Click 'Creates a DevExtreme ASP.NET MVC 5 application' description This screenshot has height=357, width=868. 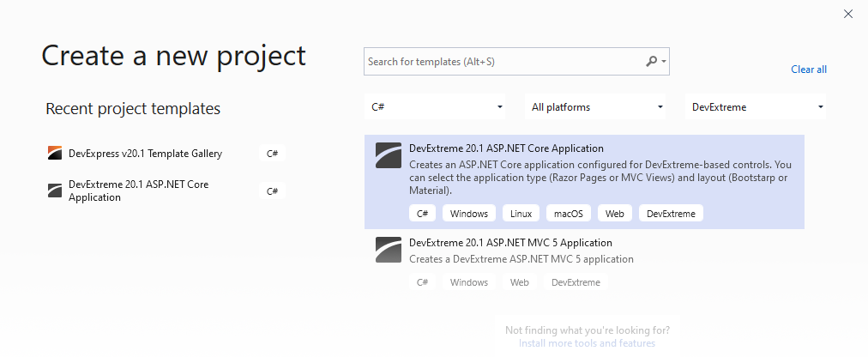(x=521, y=259)
